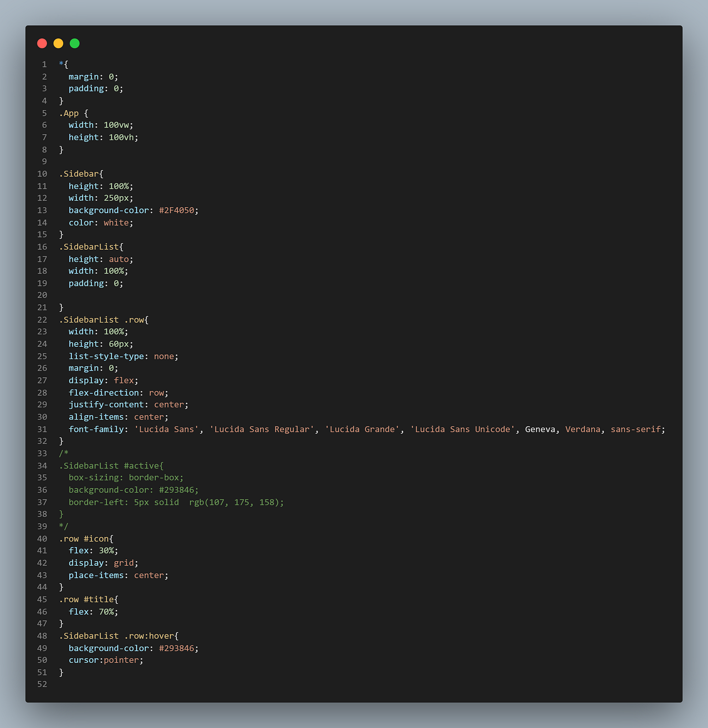Click the green zoom traffic light button
The image size is (708, 728).
coord(74,43)
